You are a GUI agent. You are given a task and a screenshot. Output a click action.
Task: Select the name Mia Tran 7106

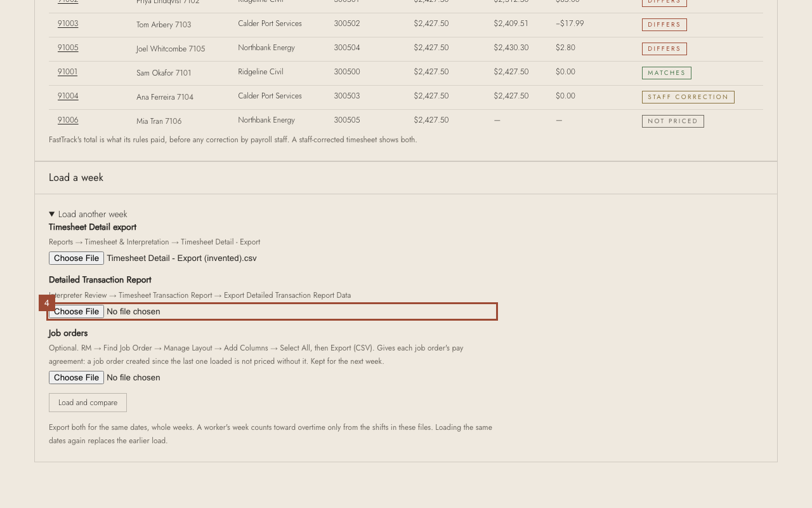point(159,121)
